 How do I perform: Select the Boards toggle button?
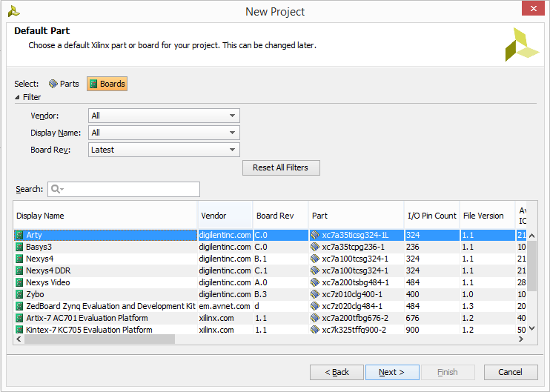tap(107, 84)
